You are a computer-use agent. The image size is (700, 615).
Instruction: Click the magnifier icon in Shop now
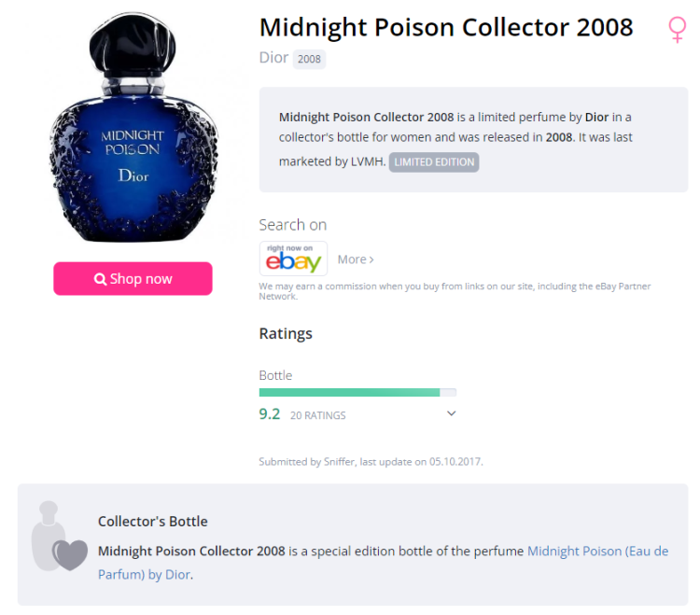(100, 279)
